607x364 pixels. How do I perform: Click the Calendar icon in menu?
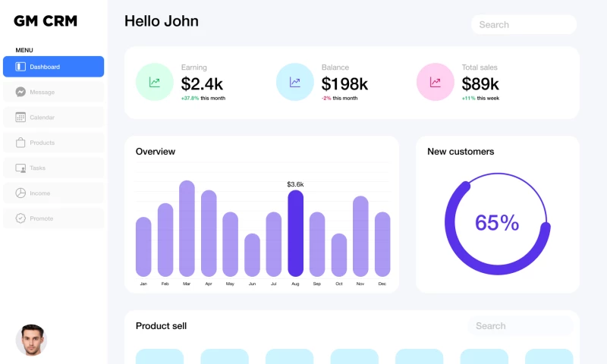coord(20,118)
